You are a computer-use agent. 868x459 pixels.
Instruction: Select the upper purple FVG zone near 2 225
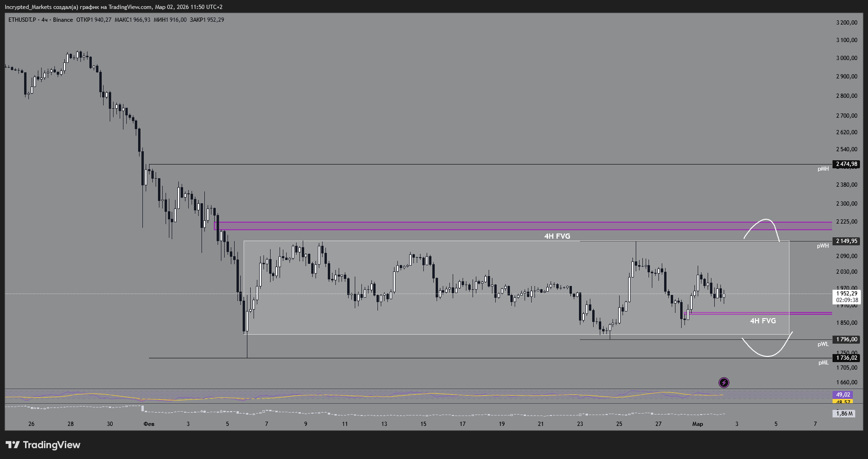click(523, 226)
